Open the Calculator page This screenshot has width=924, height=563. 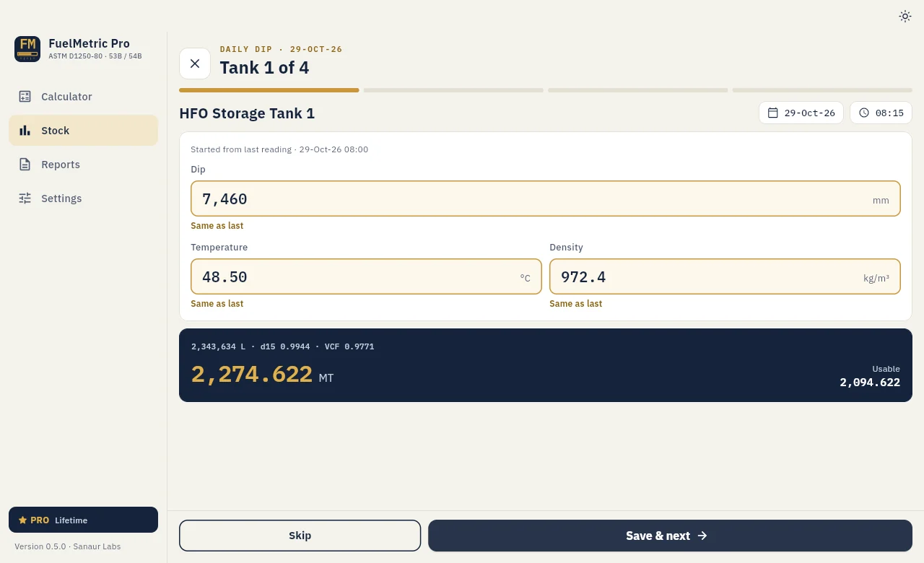(83, 97)
